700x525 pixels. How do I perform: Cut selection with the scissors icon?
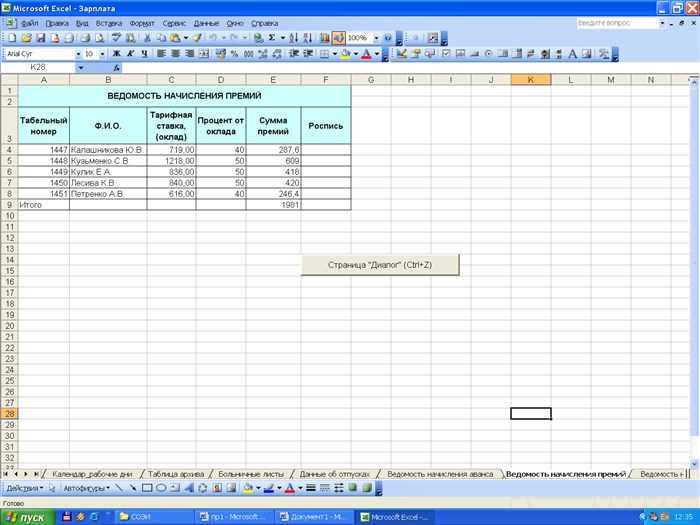(x=146, y=38)
